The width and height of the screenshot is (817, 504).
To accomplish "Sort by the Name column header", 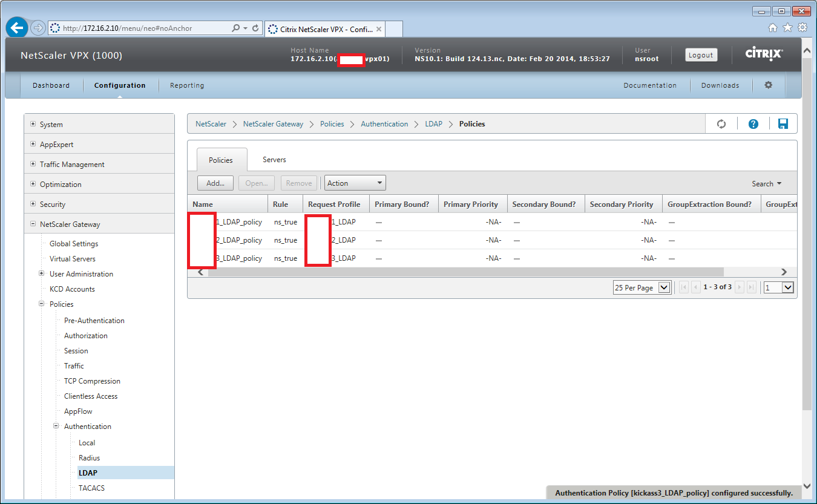I will [x=228, y=204].
